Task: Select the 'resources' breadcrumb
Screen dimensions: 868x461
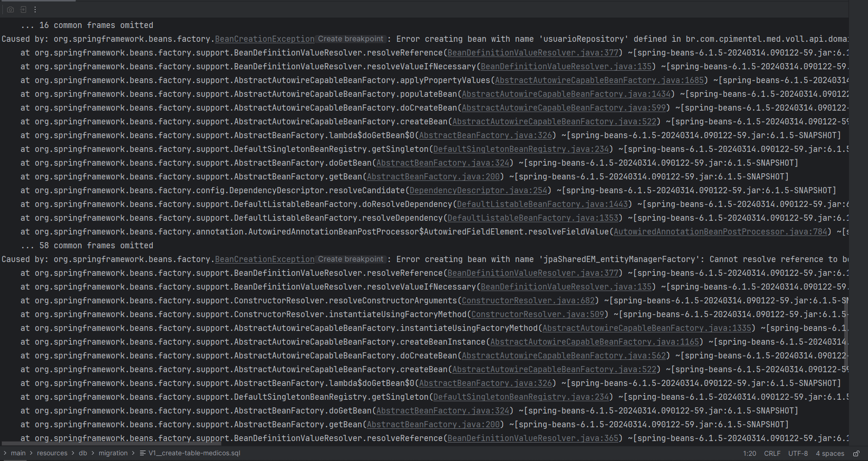Action: [x=52, y=453]
